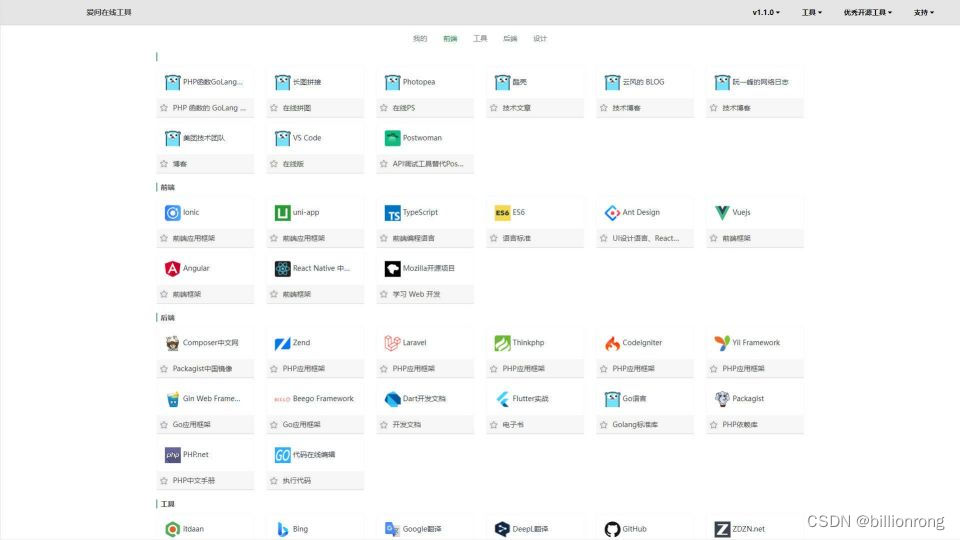The image size is (960, 540).
Task: Click the 代码在线编辑 link
Action: point(314,454)
